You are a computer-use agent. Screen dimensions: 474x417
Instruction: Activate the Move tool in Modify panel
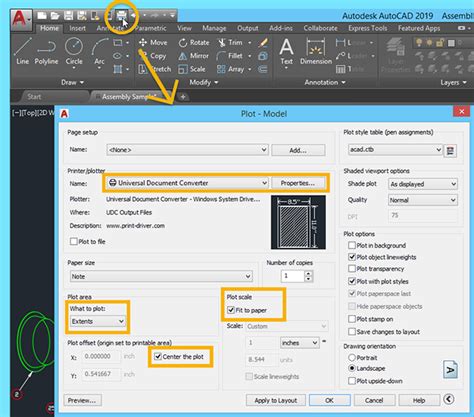[x=153, y=42]
